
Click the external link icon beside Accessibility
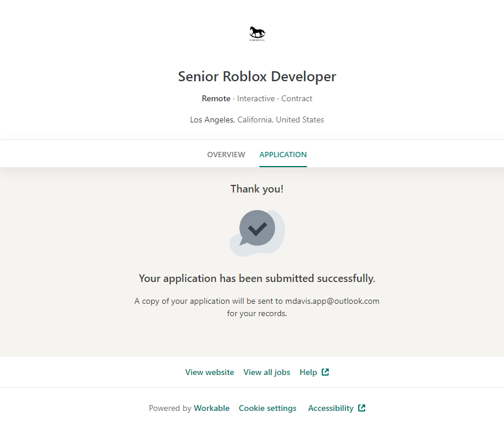(x=362, y=408)
